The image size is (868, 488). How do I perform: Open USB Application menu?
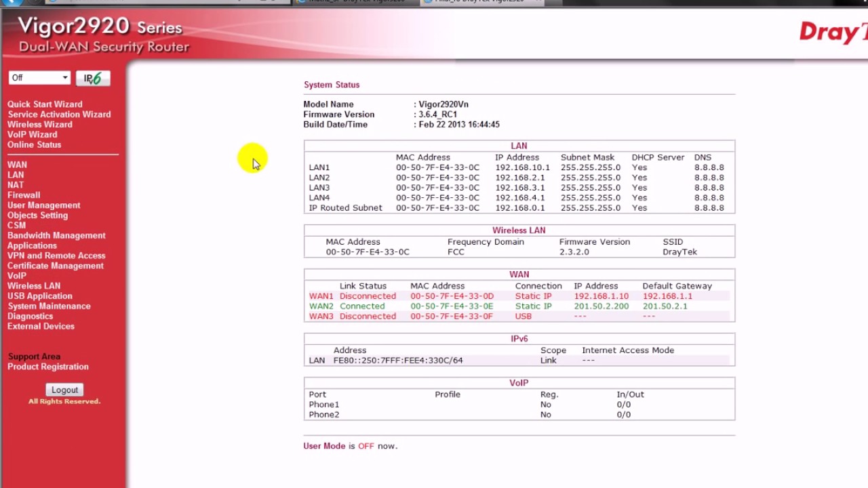coord(39,296)
